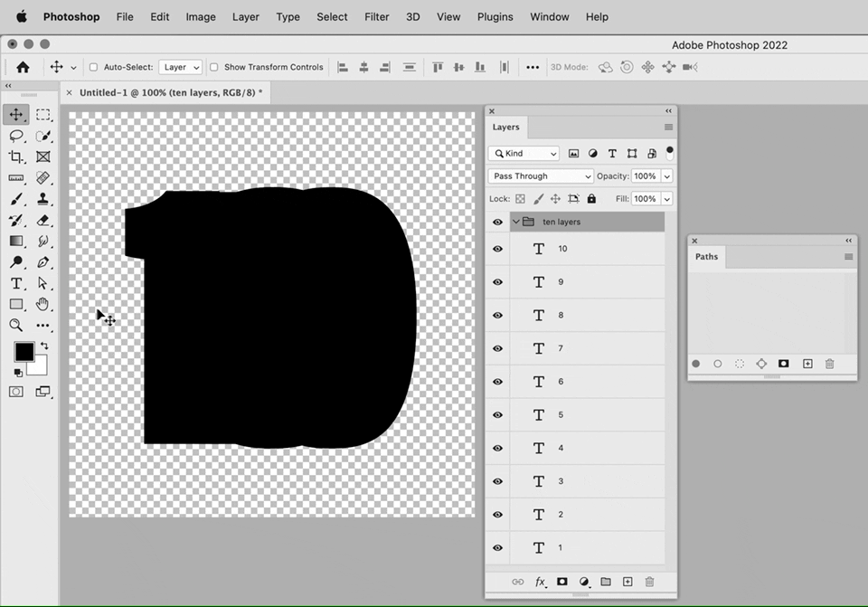Hide text layer 9
The image size is (868, 607).
pos(497,282)
